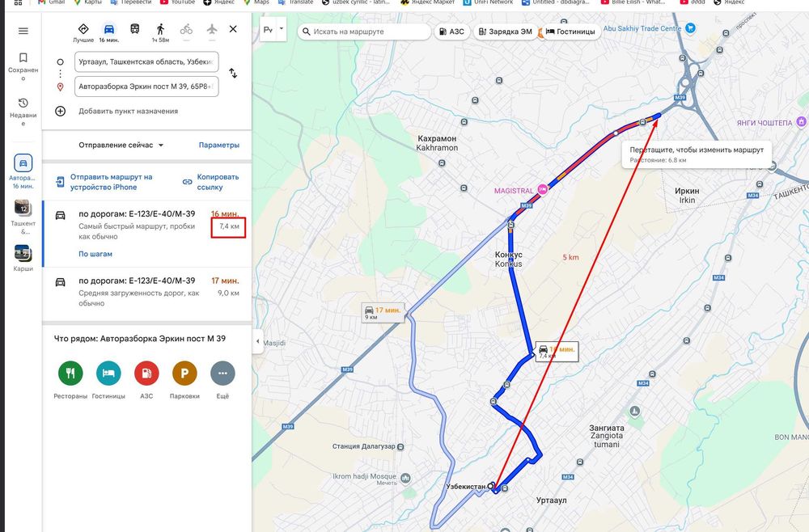Image resolution: width=809 pixels, height=532 pixels.
Task: Select Driving travel mode 16 мин.
Action: tap(109, 32)
